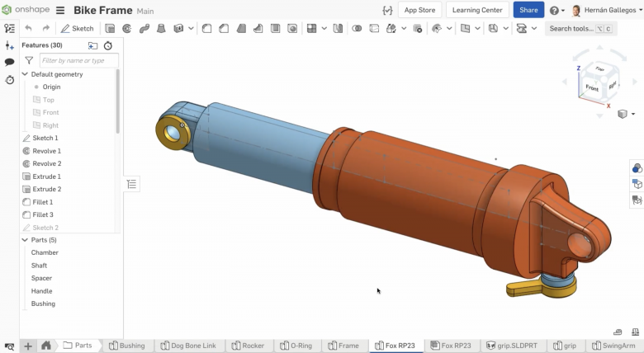The image size is (644, 353).
Task: Collapse the Parts (5) list
Action: pyautogui.click(x=25, y=240)
